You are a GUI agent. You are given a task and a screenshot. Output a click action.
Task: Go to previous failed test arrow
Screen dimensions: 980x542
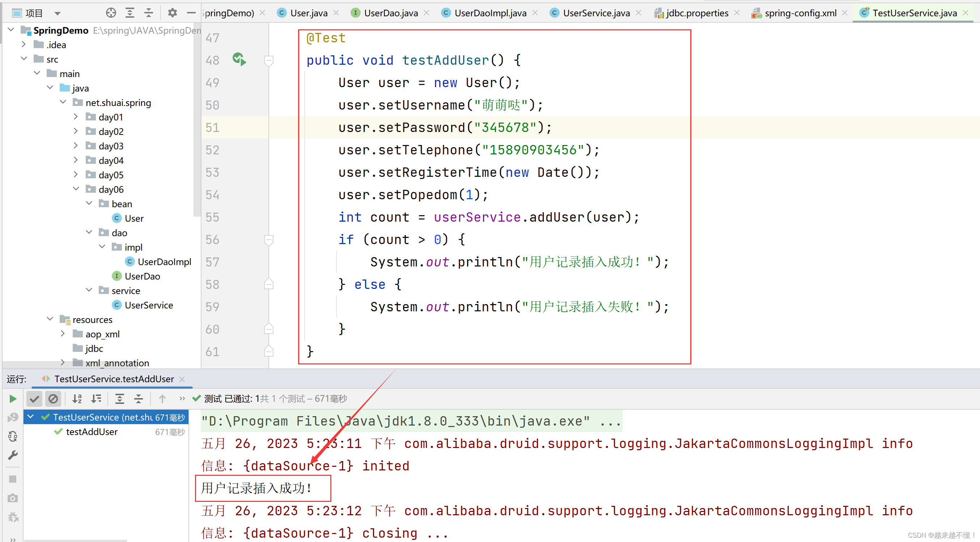162,398
